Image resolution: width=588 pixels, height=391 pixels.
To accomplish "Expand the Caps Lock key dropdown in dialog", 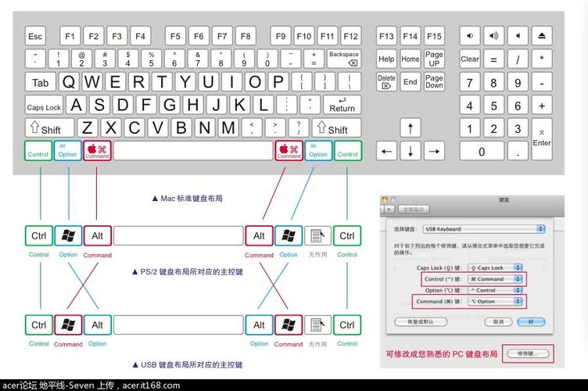I will click(x=494, y=267).
